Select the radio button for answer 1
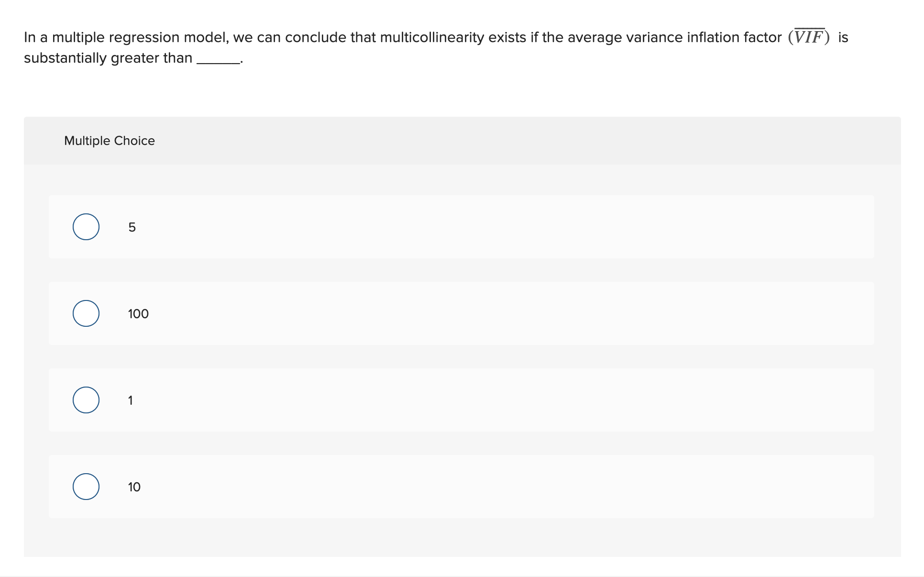 click(86, 400)
